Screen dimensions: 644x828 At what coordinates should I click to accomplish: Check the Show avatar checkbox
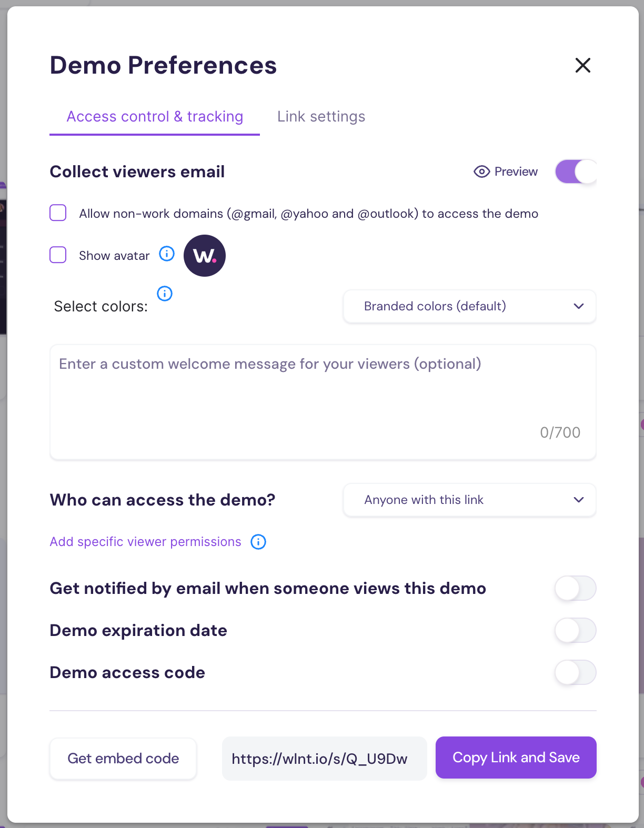click(x=58, y=255)
